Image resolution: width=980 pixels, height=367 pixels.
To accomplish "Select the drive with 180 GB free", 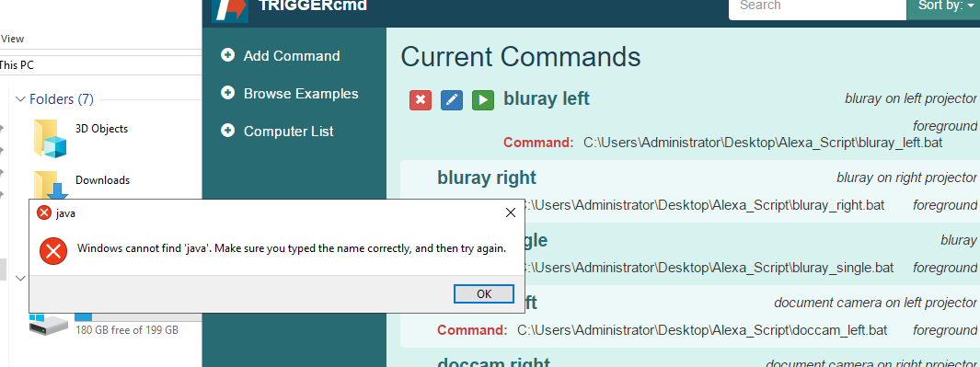I will click(49, 324).
